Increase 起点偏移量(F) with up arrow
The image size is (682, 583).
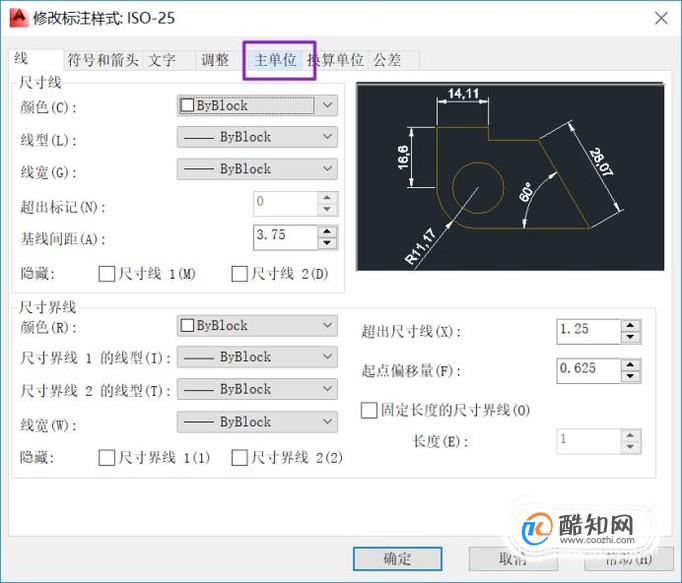pyautogui.click(x=631, y=365)
